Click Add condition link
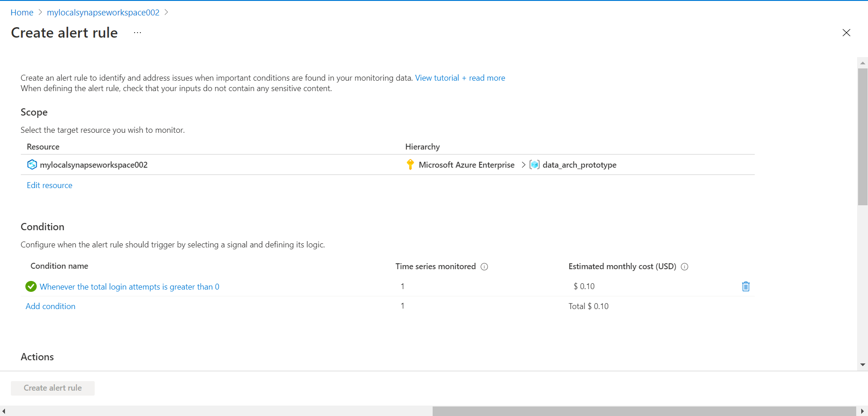868x416 pixels. pyautogui.click(x=50, y=306)
